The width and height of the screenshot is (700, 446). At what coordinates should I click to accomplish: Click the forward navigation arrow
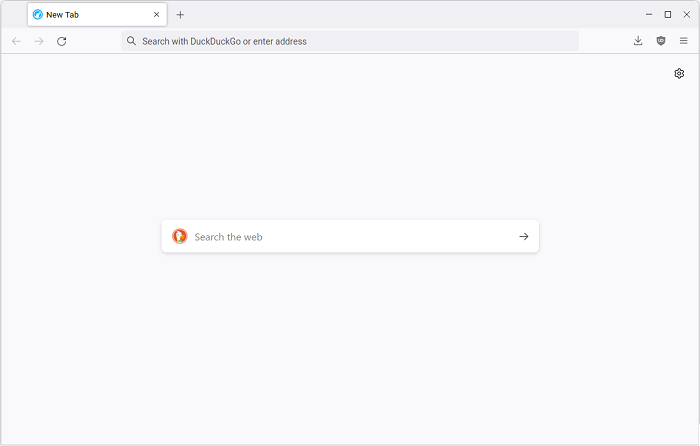pos(39,42)
